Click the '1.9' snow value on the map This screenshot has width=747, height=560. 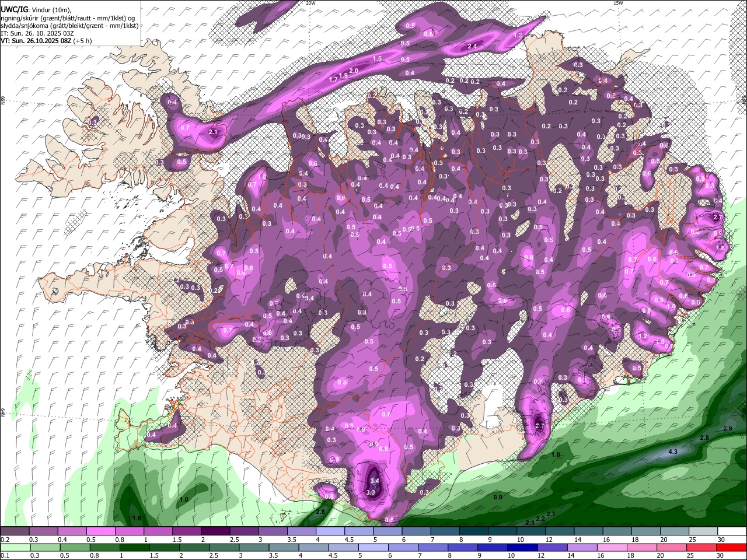click(344, 75)
